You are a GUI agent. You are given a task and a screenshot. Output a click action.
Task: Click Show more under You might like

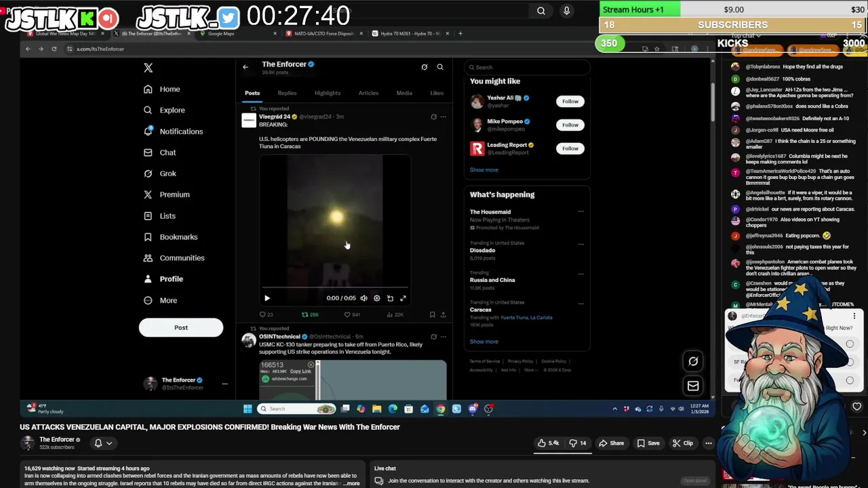[484, 170]
